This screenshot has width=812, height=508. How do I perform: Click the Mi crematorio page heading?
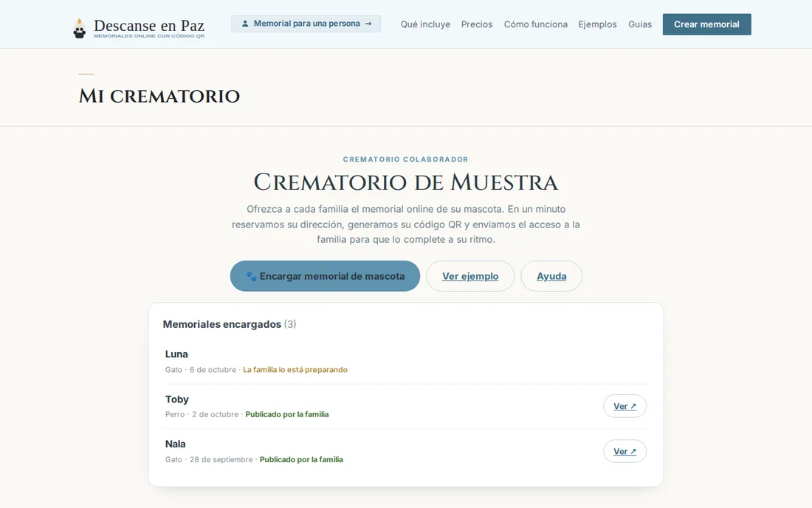click(x=159, y=96)
